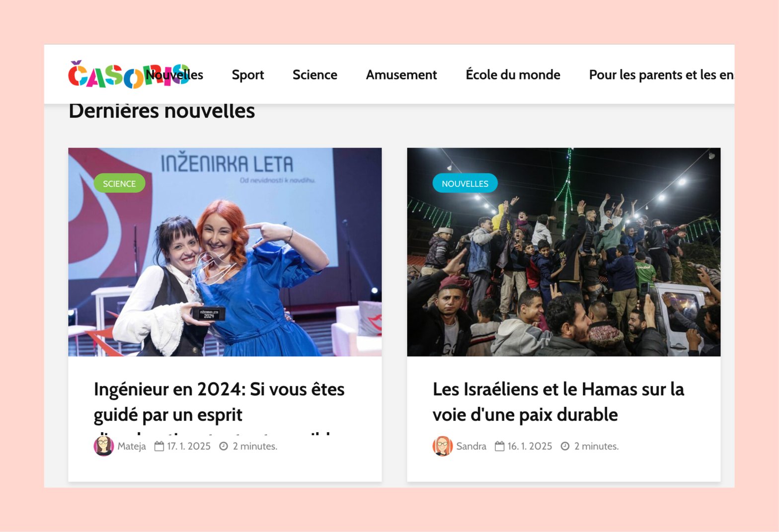Click clock icon on Sandra's article

(565, 446)
